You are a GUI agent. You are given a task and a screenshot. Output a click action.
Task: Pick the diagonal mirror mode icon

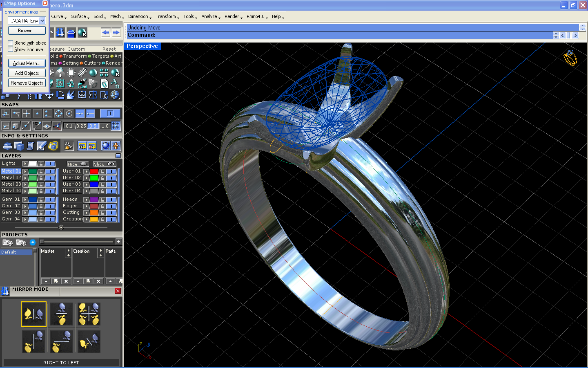[89, 341]
